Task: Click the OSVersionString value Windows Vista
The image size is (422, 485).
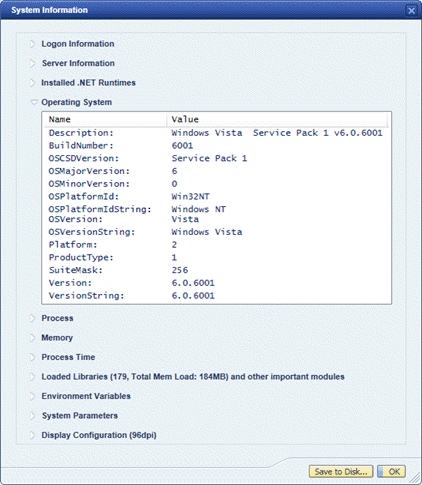Action: click(x=207, y=232)
